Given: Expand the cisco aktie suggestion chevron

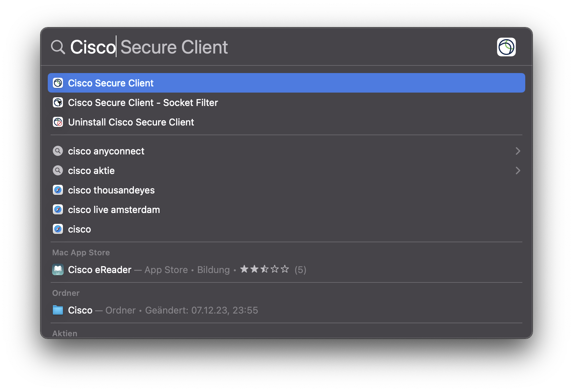Looking at the screenshot, I should (x=518, y=171).
